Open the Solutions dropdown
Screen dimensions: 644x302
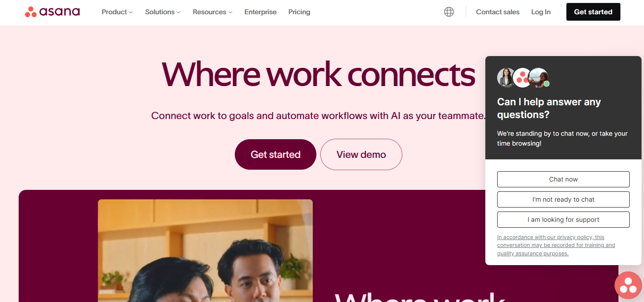tap(162, 12)
